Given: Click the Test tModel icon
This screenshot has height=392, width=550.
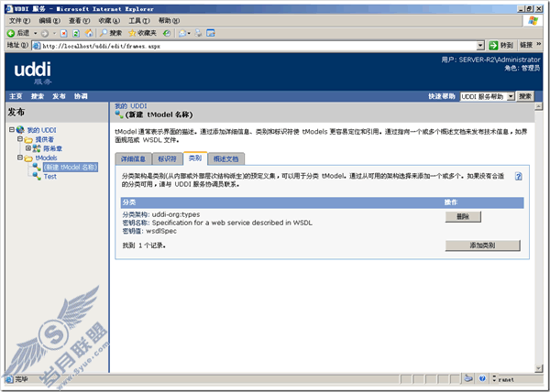Looking at the screenshot, I should [x=37, y=176].
